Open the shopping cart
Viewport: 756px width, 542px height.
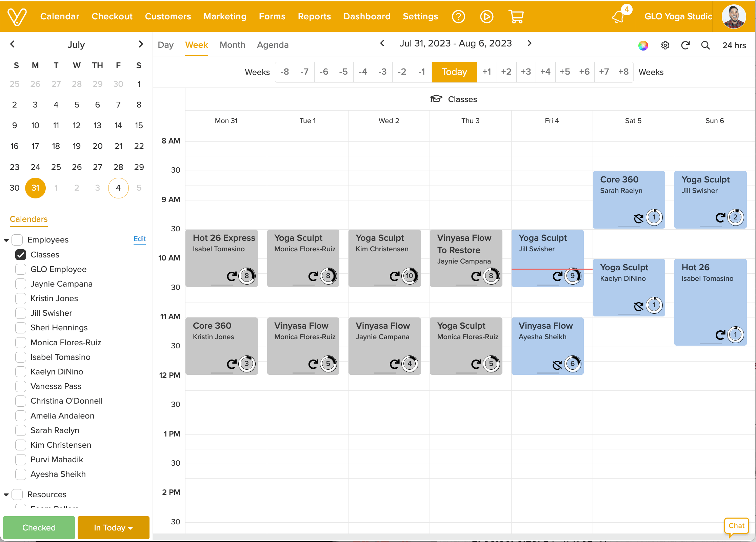coord(516,16)
